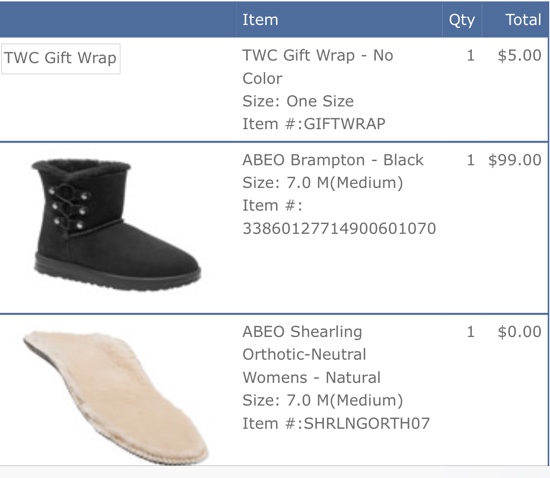This screenshot has height=478, width=550.
Task: Click the Total column header
Action: pos(523,19)
